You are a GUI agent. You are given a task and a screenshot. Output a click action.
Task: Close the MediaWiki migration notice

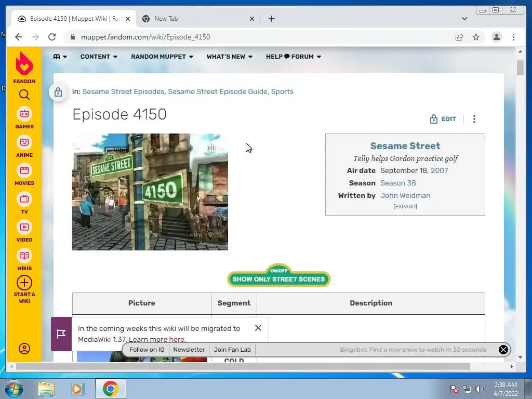pos(258,328)
